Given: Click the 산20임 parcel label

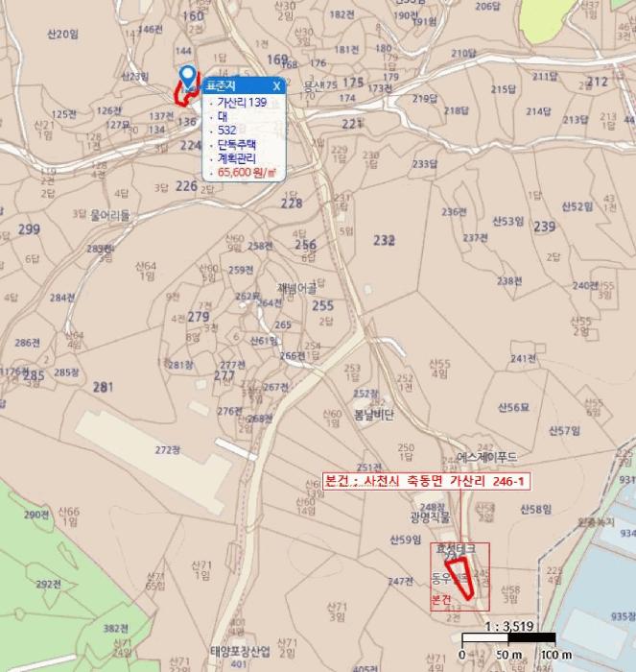Looking at the screenshot, I should 62,34.
